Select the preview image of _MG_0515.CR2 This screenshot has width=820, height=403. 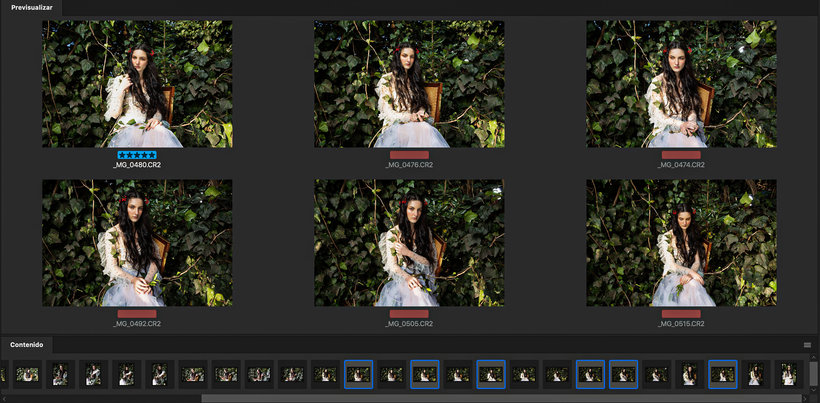(681, 243)
